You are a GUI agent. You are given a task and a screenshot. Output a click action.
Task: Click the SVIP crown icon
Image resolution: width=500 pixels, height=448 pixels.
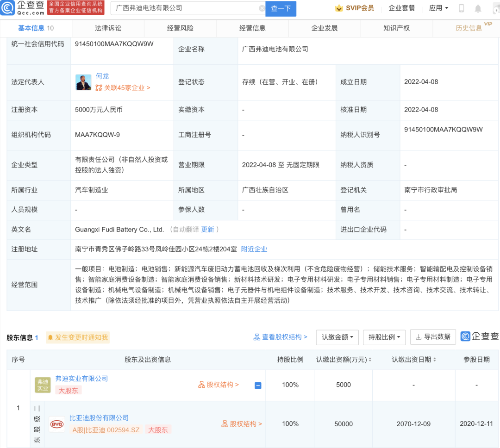pos(338,8)
